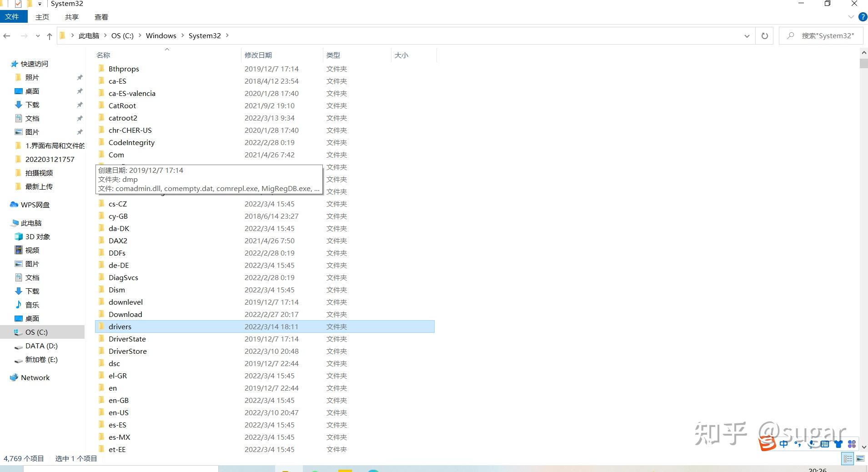868x472 pixels.
Task: Toggle input language via the 中 indicator
Action: click(783, 444)
